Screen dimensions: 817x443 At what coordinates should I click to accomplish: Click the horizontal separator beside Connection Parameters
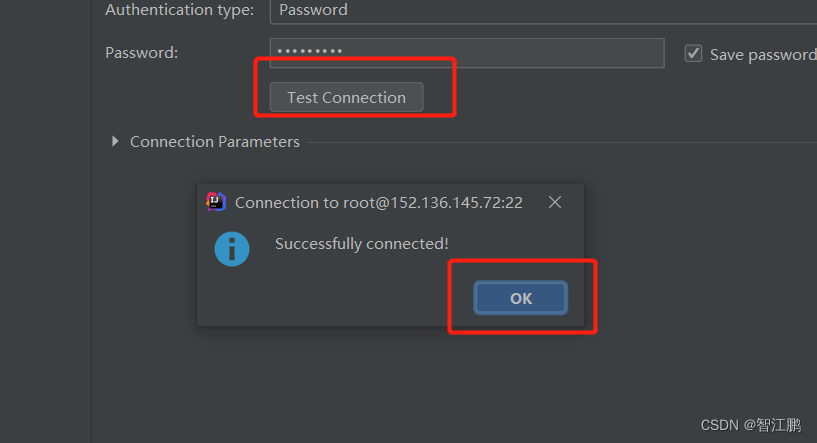pyautogui.click(x=562, y=142)
